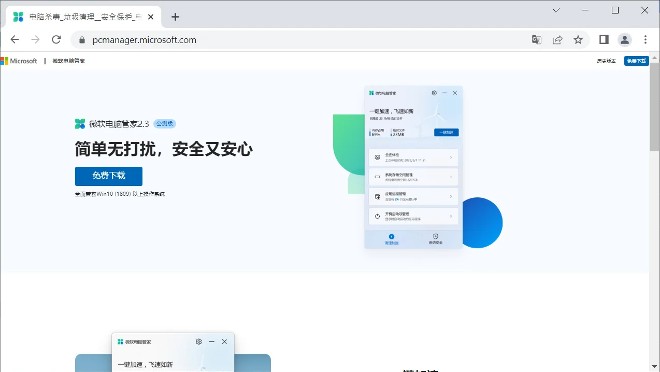Open the browser side panel
Screen dimensions: 660x372
(604, 40)
